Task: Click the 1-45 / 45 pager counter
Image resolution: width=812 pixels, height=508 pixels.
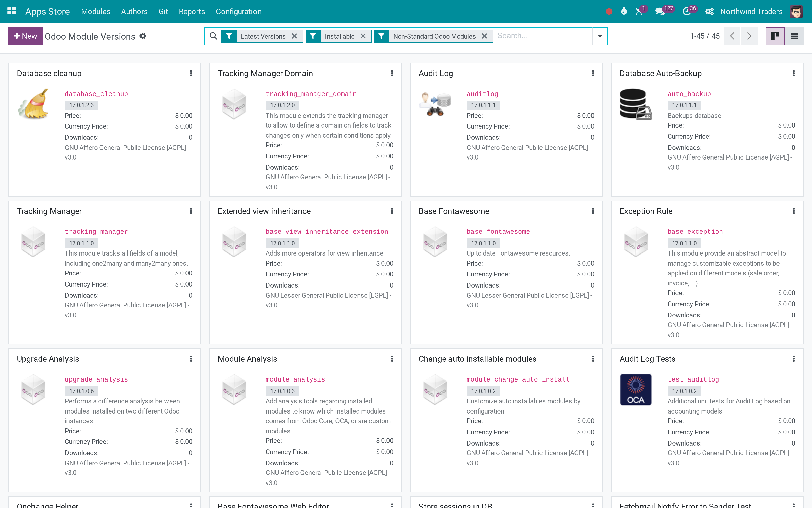Action: 705,36
